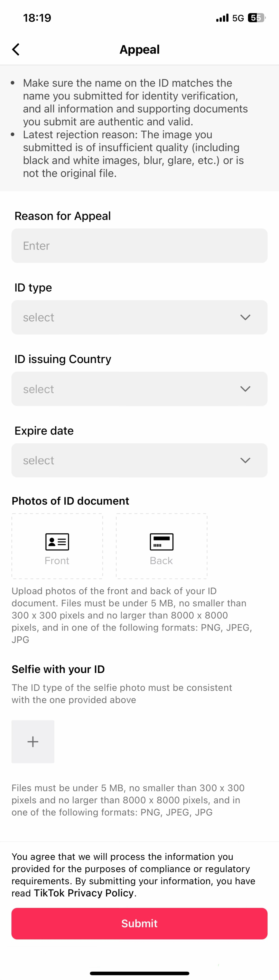
Task: Tap the battery indicator in status bar
Action: (x=256, y=18)
